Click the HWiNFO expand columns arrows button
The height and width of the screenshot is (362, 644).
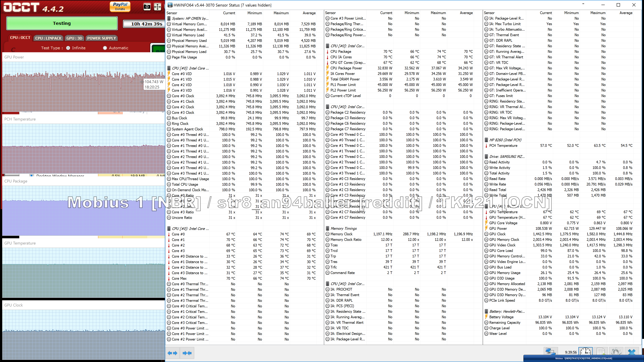coord(173,353)
